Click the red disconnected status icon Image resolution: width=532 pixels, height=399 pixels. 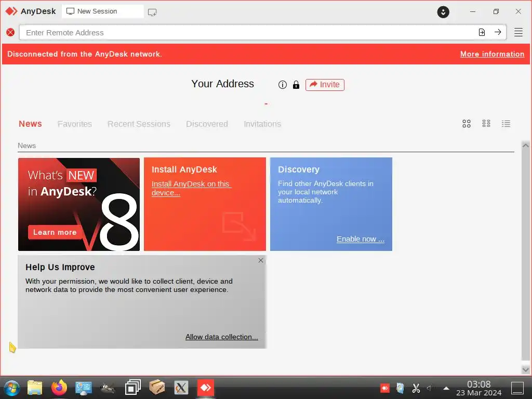point(10,32)
